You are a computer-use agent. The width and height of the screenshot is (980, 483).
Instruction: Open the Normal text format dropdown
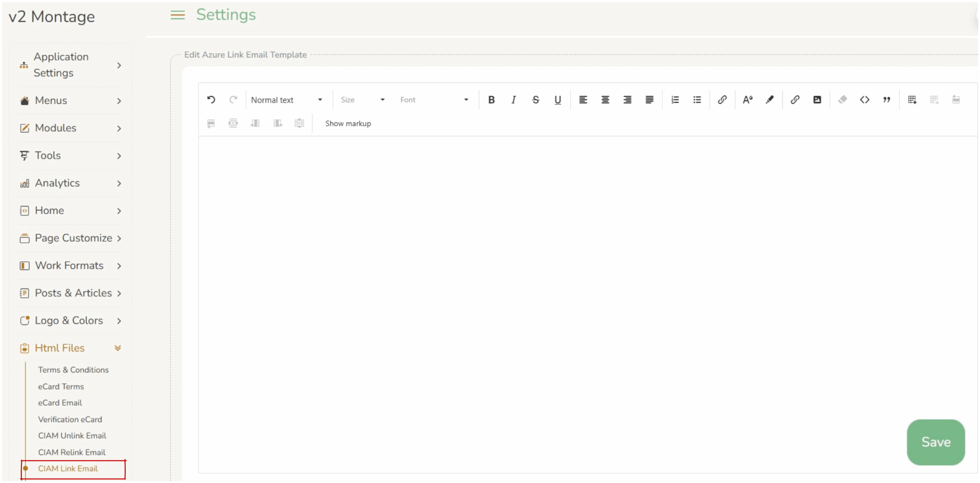pyautogui.click(x=286, y=100)
